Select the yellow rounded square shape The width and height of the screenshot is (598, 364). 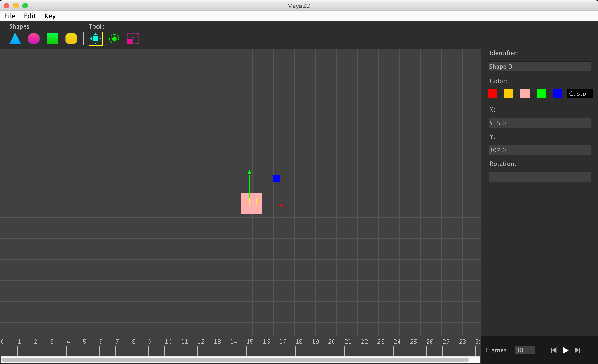tap(71, 39)
